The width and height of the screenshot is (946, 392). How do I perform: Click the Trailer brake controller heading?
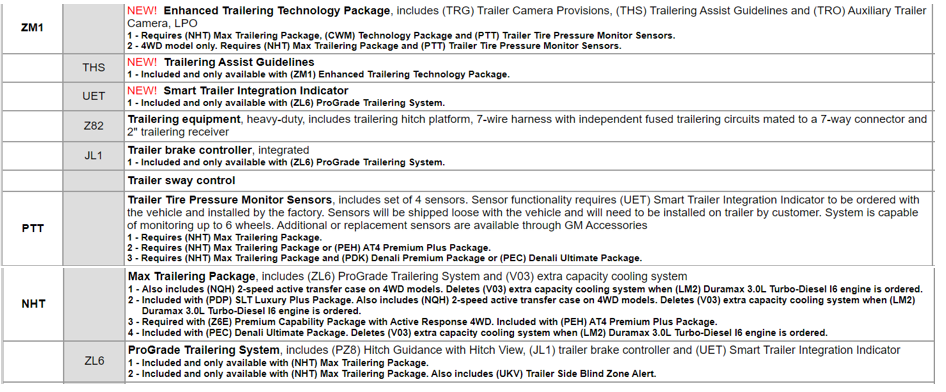tap(189, 150)
